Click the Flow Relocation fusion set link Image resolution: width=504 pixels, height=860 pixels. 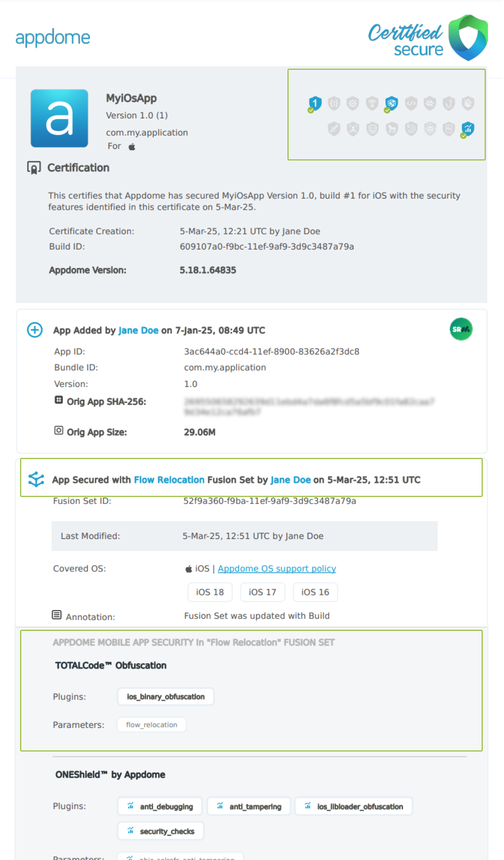(169, 480)
